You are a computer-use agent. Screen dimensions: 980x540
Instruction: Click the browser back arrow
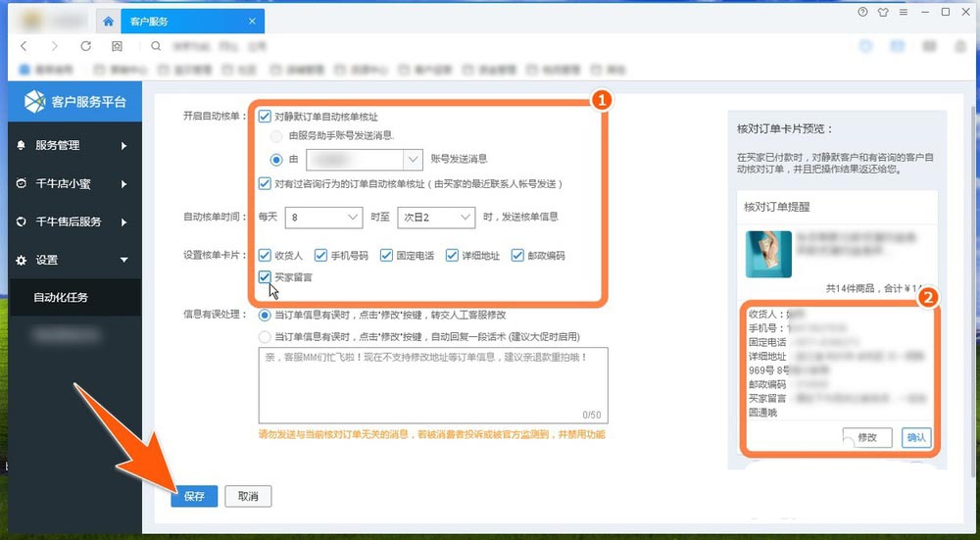24,46
